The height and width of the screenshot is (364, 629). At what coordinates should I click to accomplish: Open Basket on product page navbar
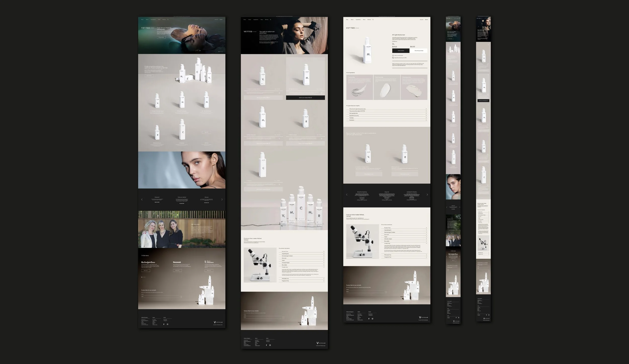pyautogui.click(x=426, y=20)
